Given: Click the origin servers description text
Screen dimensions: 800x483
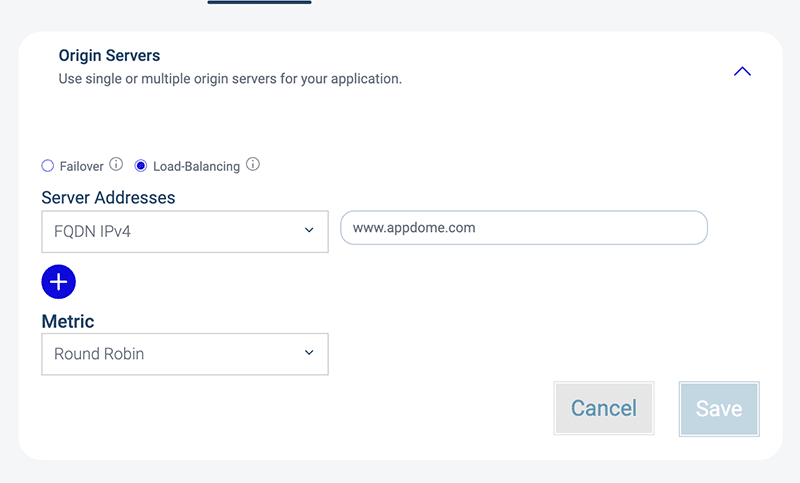Looking at the screenshot, I should point(230,78).
